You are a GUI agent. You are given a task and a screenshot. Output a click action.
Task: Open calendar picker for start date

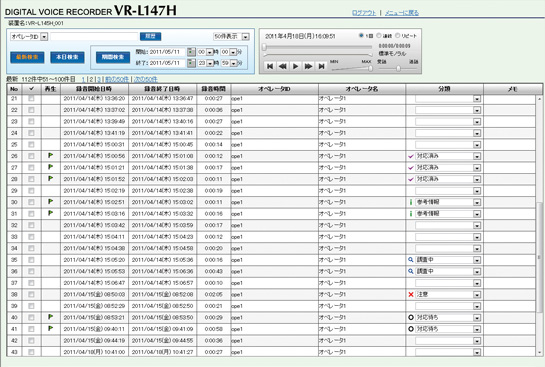pos(191,52)
